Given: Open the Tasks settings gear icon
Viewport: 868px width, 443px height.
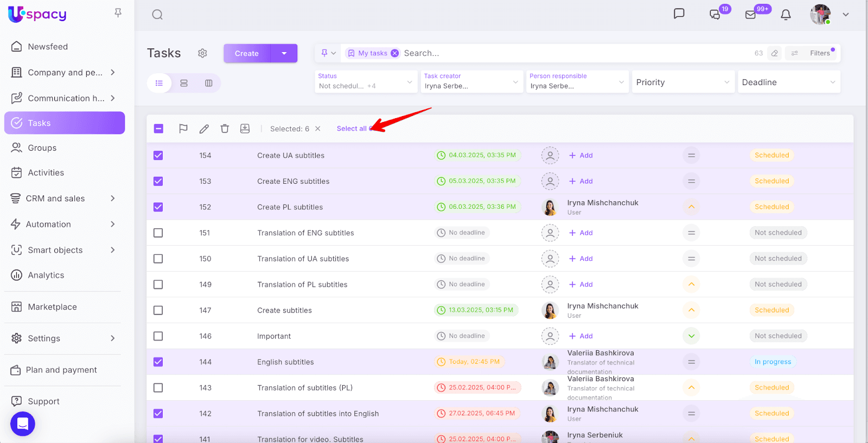Looking at the screenshot, I should click(x=202, y=53).
